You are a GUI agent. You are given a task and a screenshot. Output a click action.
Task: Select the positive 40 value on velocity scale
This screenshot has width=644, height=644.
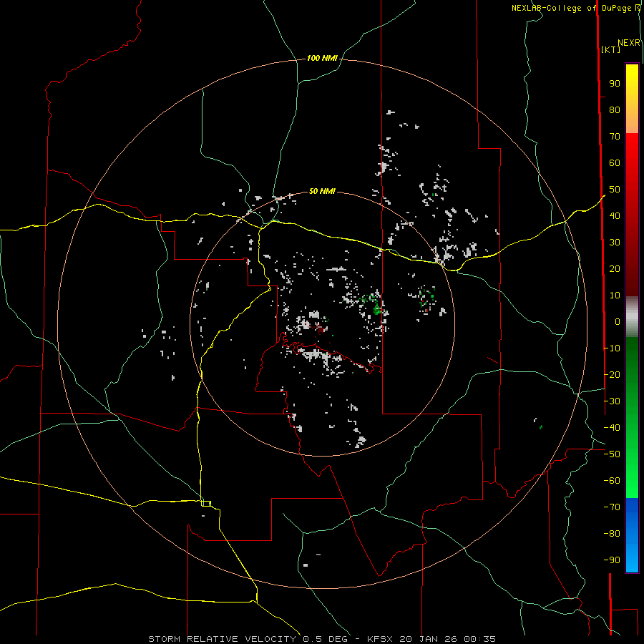(615, 216)
